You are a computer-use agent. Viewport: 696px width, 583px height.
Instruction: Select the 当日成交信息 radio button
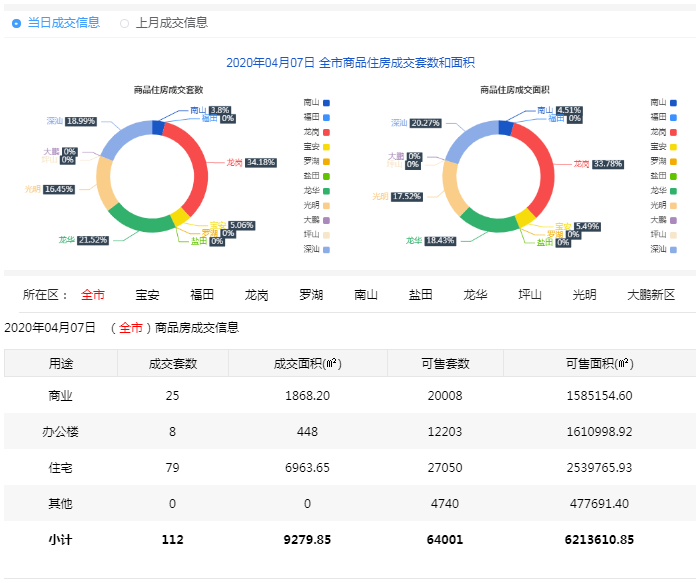click(x=17, y=23)
